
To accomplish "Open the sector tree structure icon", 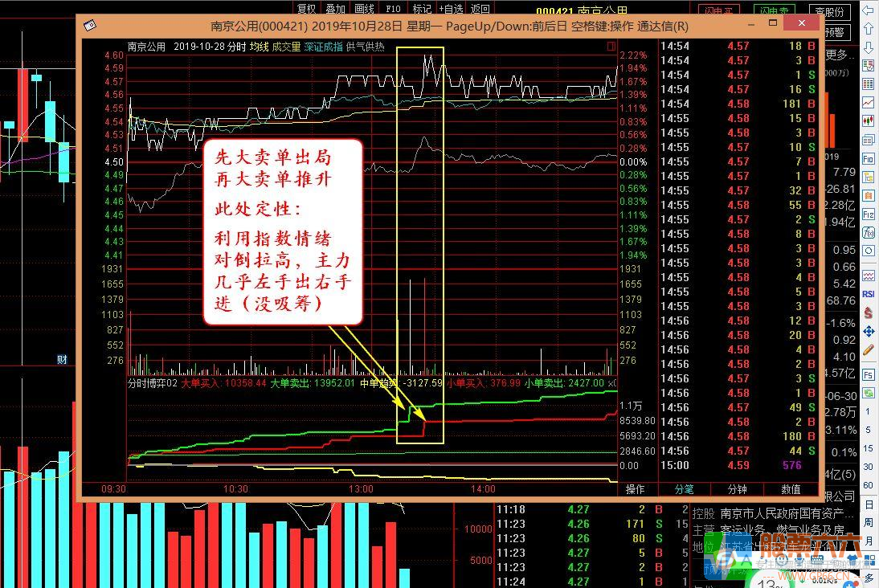I will coord(869,178).
